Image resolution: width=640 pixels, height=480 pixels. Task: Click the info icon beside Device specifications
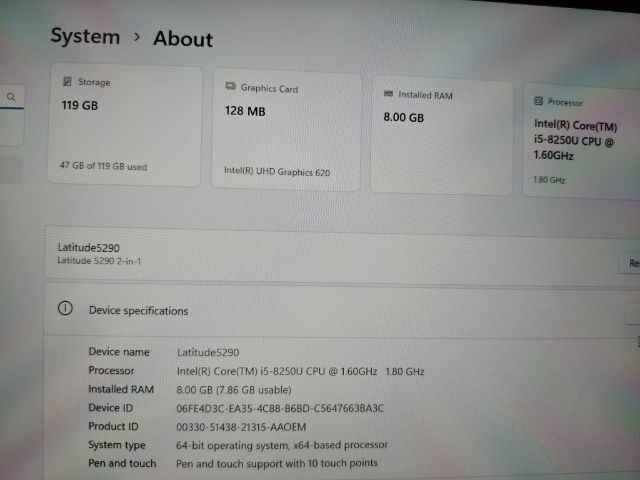[x=65, y=308]
